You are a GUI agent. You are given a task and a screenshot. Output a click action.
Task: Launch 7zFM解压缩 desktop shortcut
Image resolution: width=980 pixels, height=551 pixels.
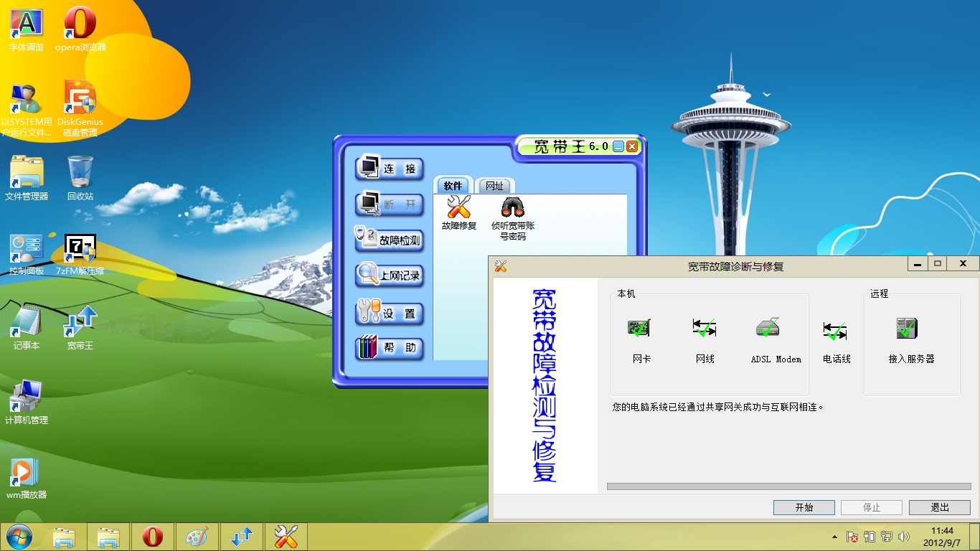(x=80, y=254)
